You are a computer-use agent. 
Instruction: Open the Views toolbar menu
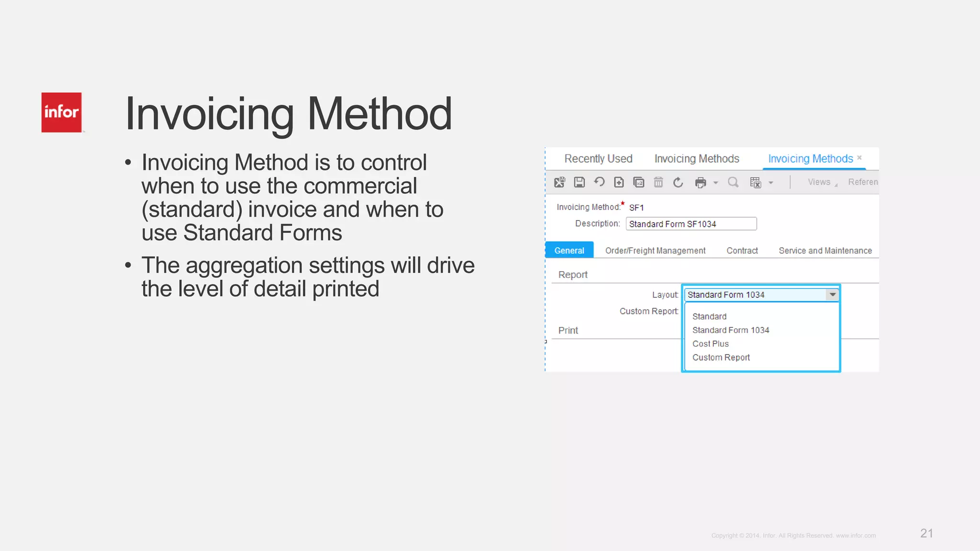click(x=823, y=182)
